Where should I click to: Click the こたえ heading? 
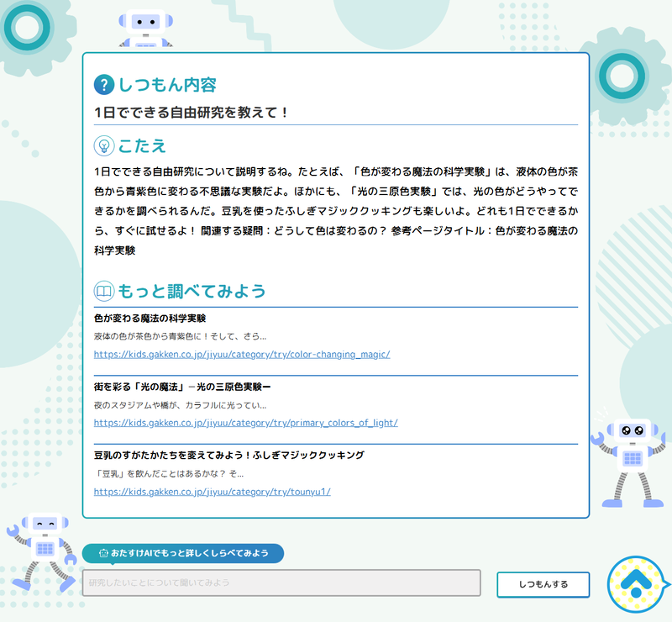[x=142, y=146]
